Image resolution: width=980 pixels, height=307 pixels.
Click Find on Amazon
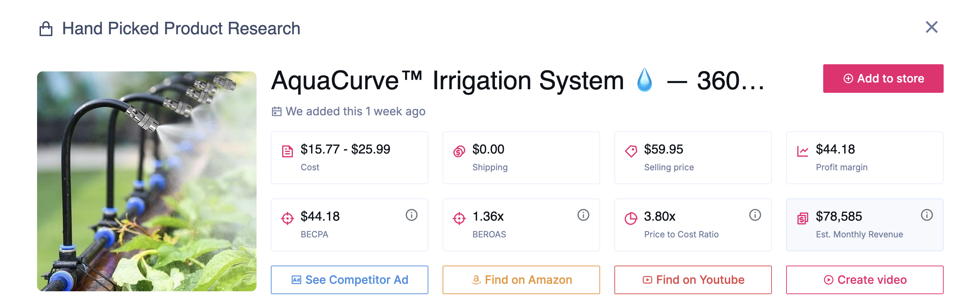[x=521, y=280]
